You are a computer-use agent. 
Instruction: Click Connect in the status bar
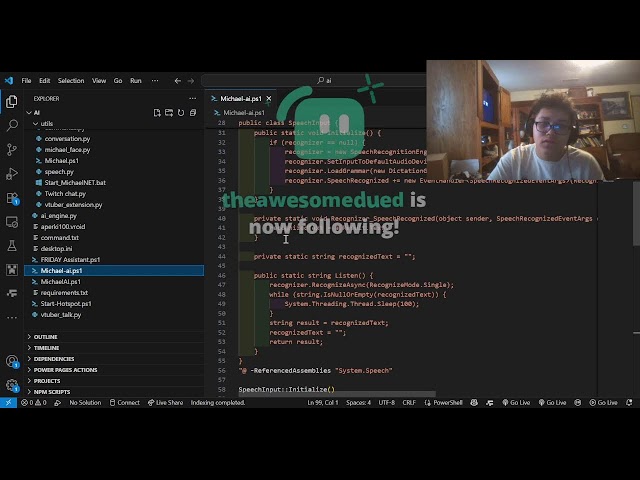click(x=125, y=402)
